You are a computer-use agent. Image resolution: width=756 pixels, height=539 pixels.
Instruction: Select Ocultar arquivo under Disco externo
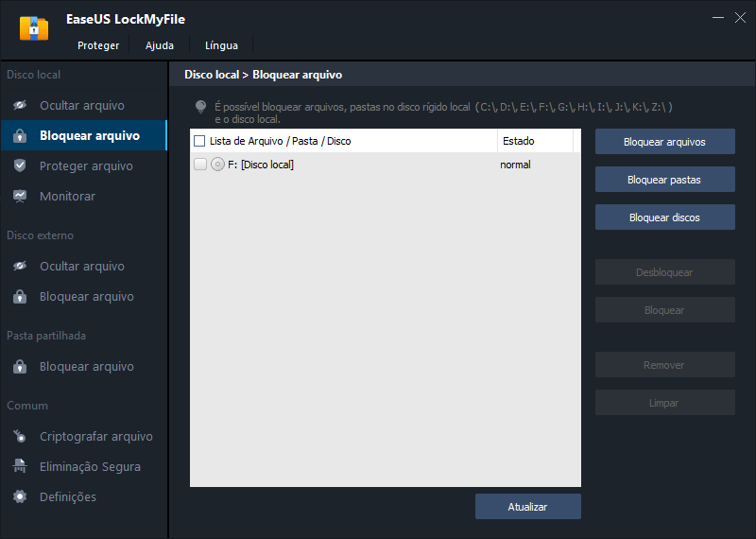coord(84,266)
